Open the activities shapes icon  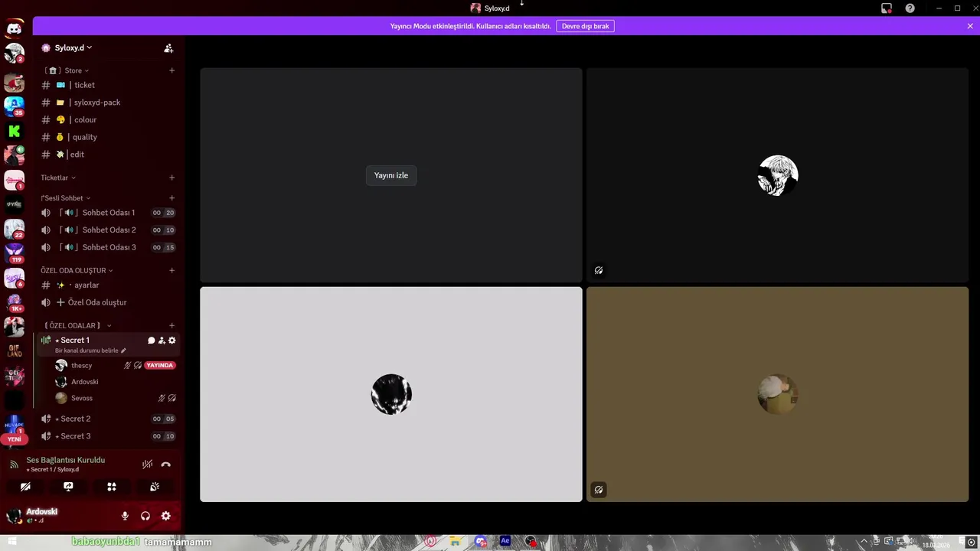(112, 487)
